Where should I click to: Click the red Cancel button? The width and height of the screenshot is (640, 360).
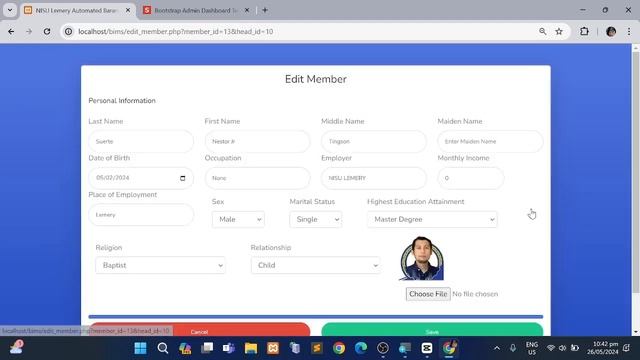click(199, 330)
